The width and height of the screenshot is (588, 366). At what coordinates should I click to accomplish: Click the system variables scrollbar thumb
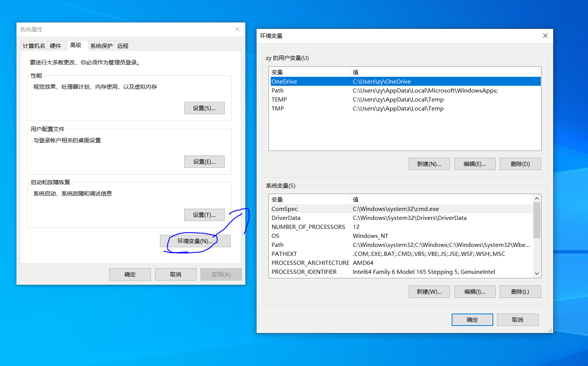pyautogui.click(x=537, y=220)
